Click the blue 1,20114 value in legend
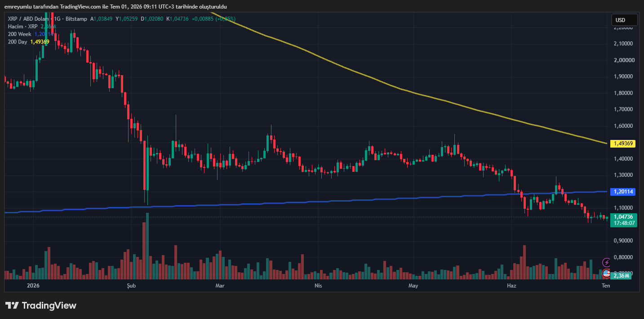The height and width of the screenshot is (319, 644). click(44, 34)
